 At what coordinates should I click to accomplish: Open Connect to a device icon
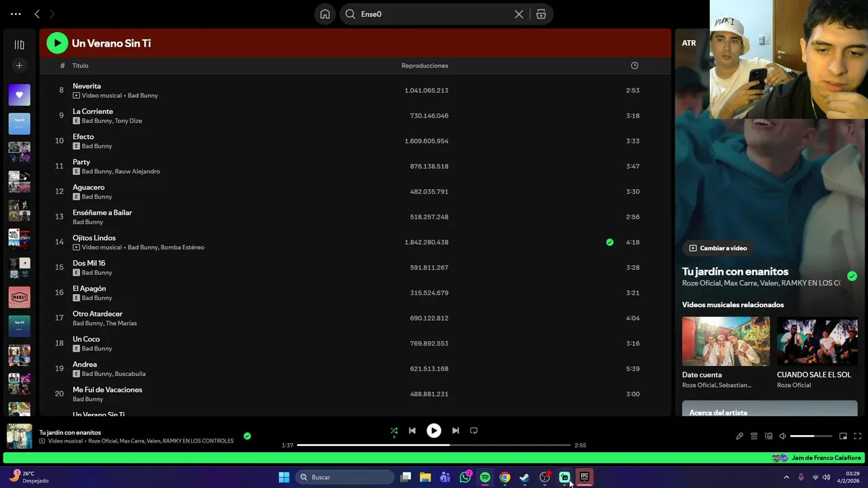pyautogui.click(x=768, y=436)
